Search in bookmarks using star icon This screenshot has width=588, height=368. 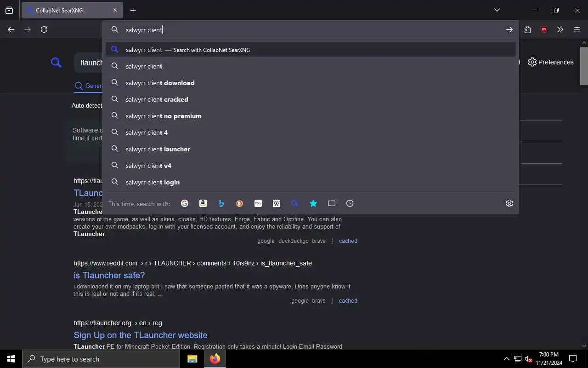point(313,203)
